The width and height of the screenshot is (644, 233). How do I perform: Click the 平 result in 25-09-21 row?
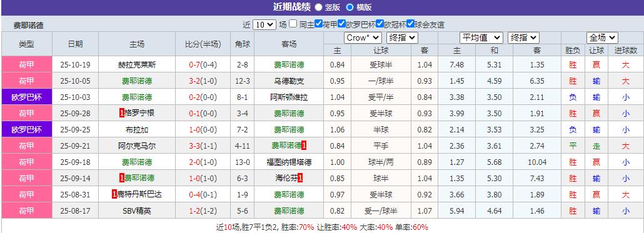(x=573, y=146)
